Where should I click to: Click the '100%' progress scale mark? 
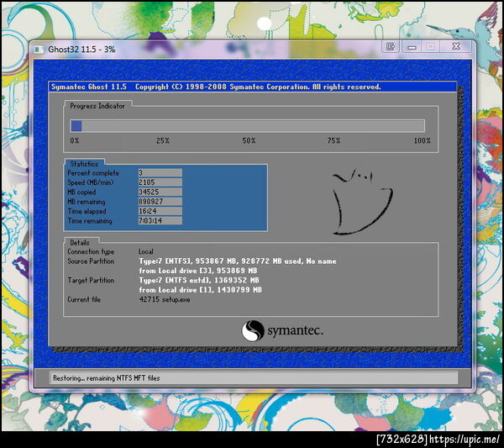(422, 140)
